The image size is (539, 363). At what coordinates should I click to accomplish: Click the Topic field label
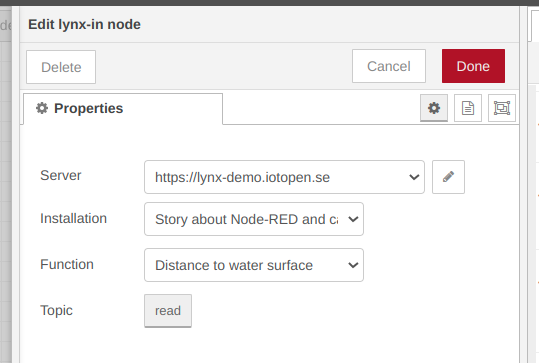56,310
